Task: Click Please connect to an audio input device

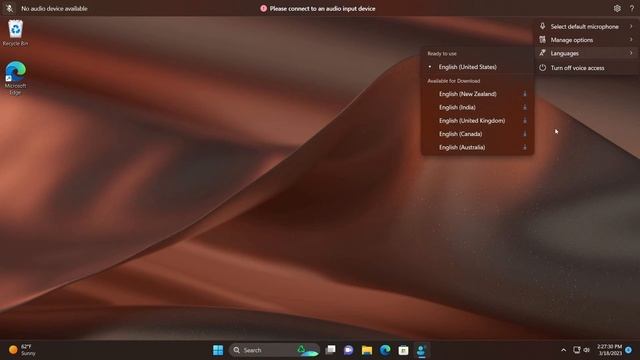Action: 322,8
